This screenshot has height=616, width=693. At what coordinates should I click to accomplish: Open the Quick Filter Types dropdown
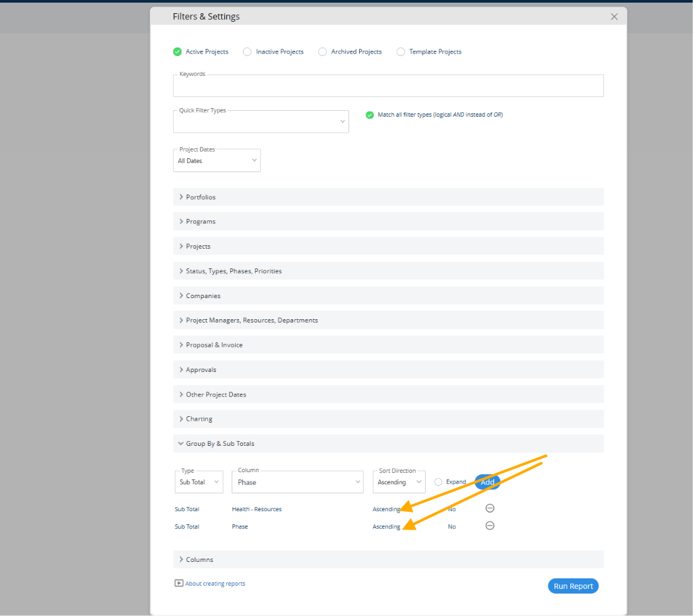(x=261, y=121)
